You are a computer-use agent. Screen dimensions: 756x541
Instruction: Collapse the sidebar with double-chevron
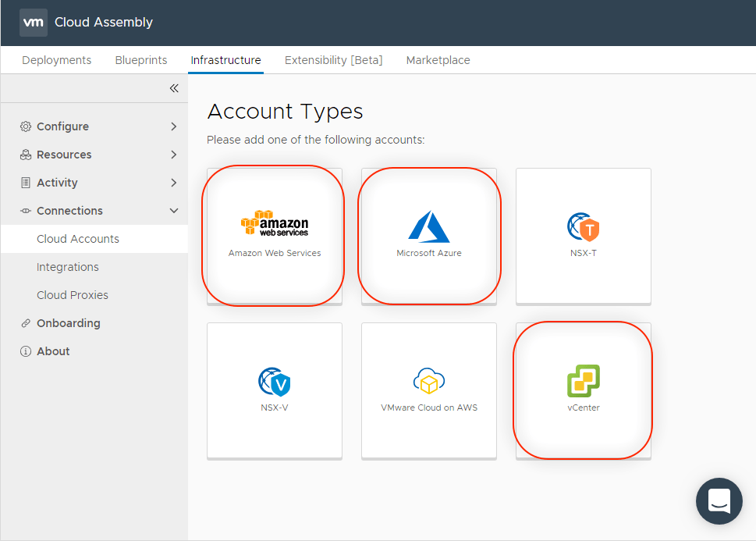174,88
